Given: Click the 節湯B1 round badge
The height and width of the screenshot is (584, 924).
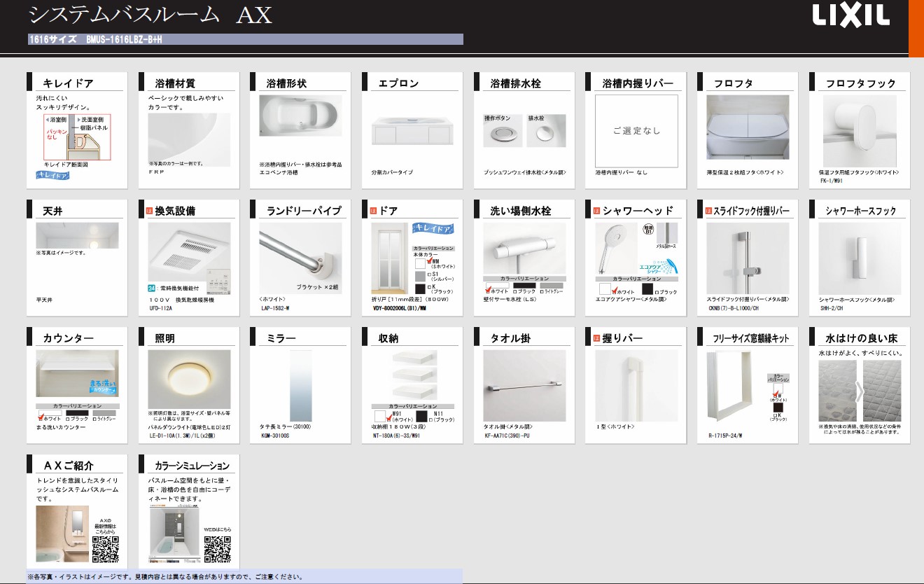Looking at the screenshot, I should click(x=647, y=229).
